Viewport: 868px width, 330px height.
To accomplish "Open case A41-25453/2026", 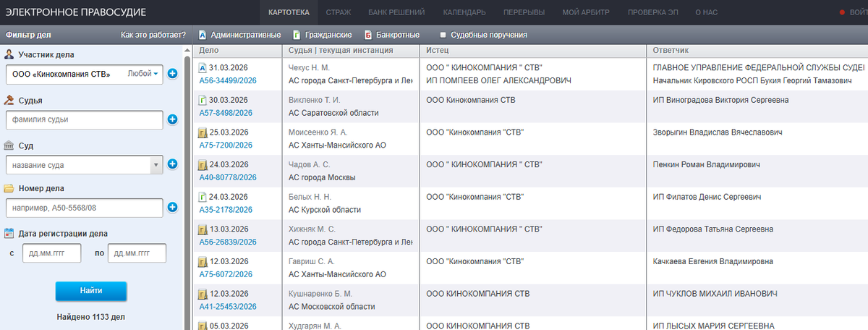I will tap(228, 307).
